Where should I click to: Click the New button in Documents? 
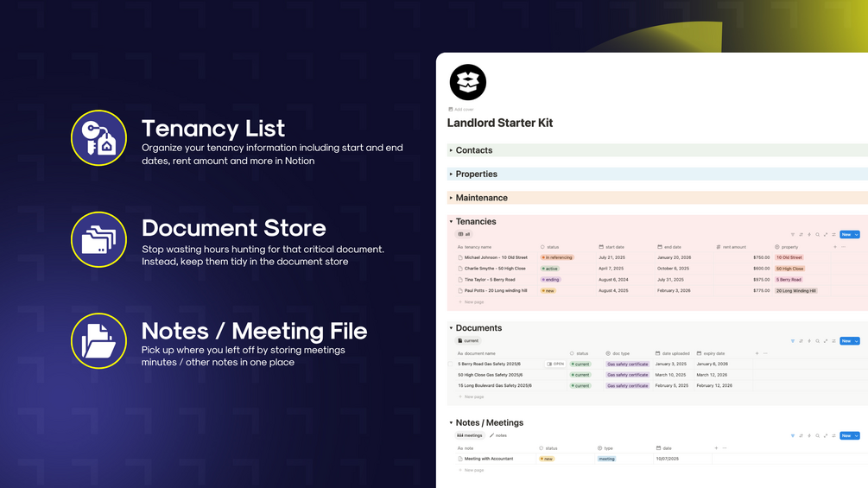pos(846,341)
